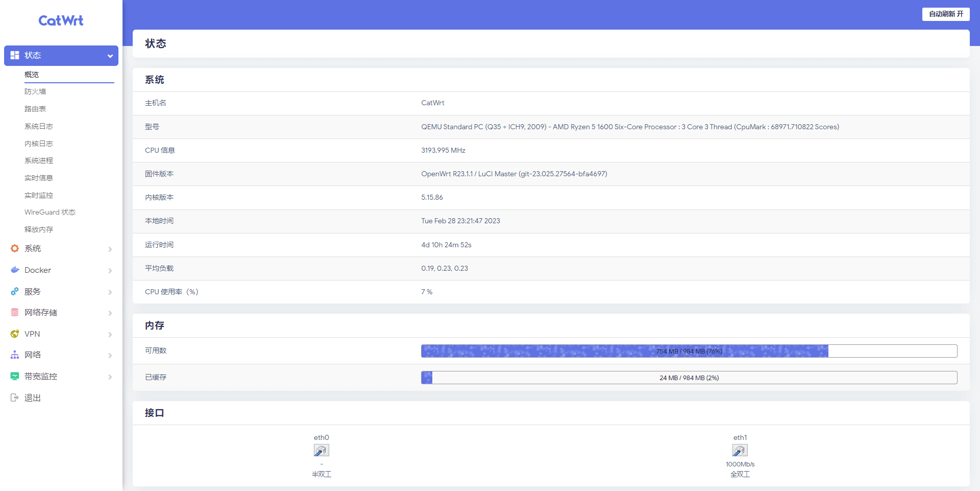Click the OpenWrt R23.1.1 firmware version

point(514,174)
